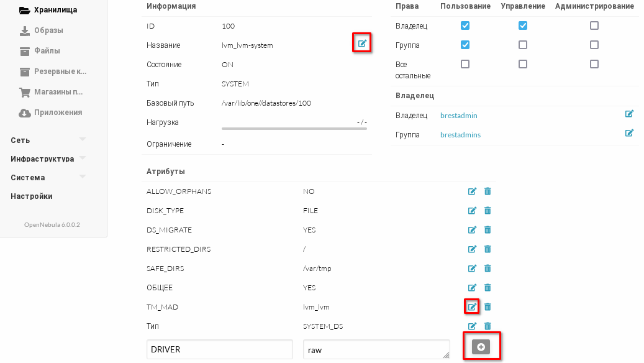Edit the group brestadmins icon

point(629,134)
